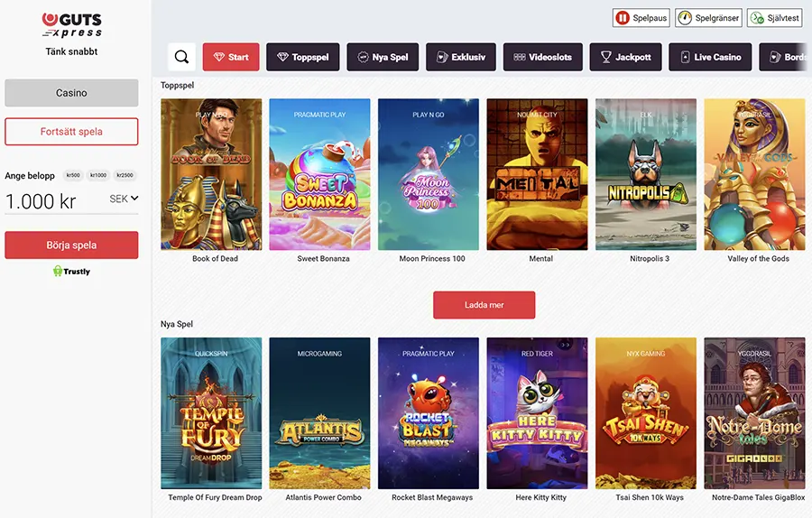Choose the kr500 amount chip
Viewport: 812px width, 518px height.
(x=73, y=175)
